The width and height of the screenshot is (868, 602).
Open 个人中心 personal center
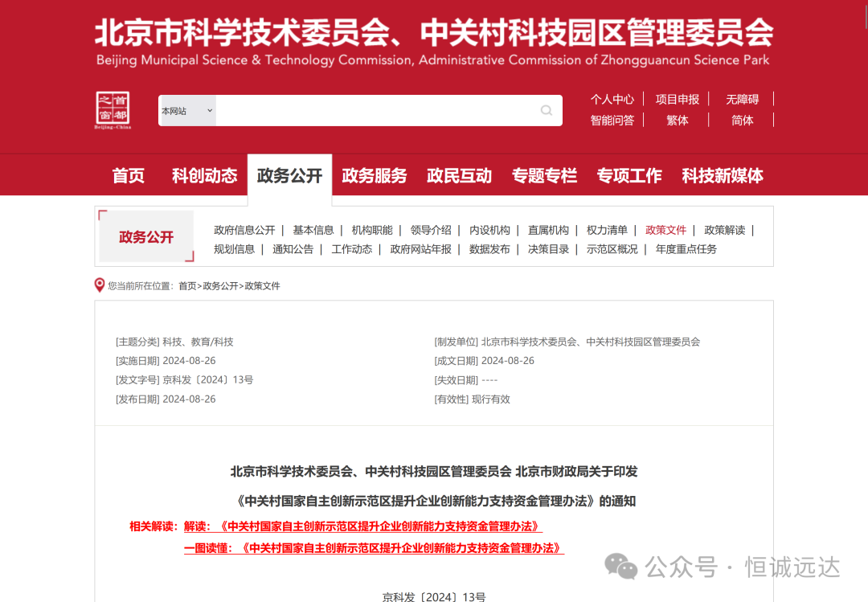[x=612, y=98]
